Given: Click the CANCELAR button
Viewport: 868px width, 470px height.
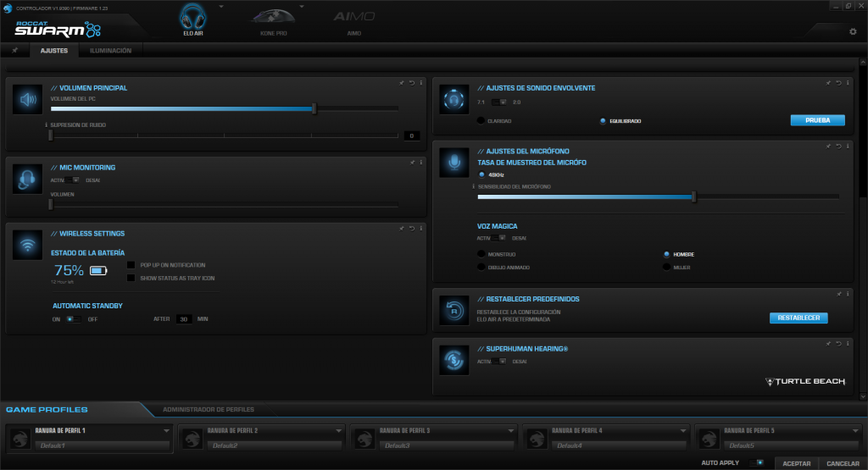Looking at the screenshot, I should (x=843, y=463).
